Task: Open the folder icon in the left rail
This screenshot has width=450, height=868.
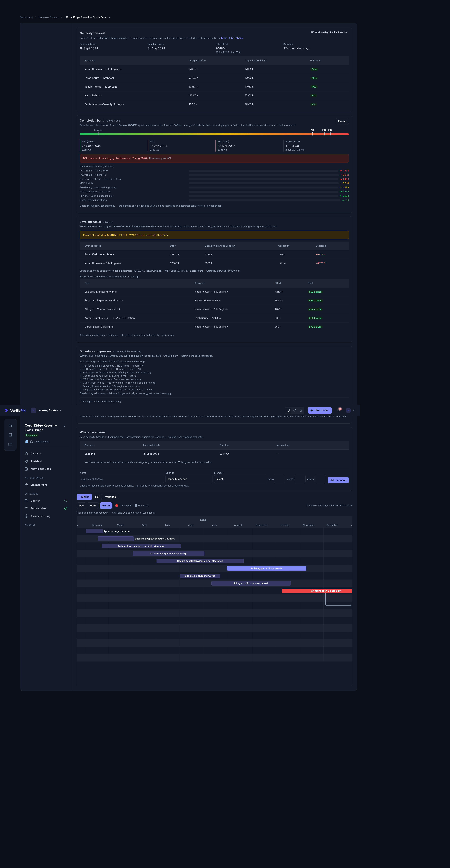Action: pos(10,444)
